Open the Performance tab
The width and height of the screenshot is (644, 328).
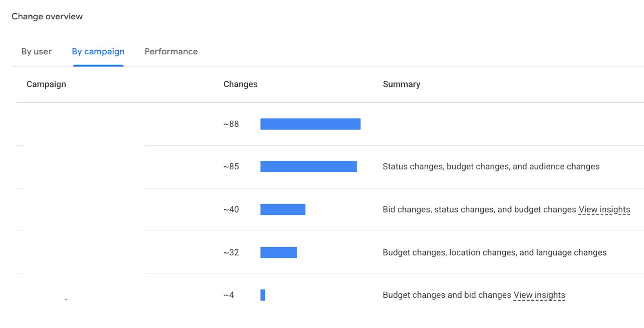pyautogui.click(x=171, y=52)
